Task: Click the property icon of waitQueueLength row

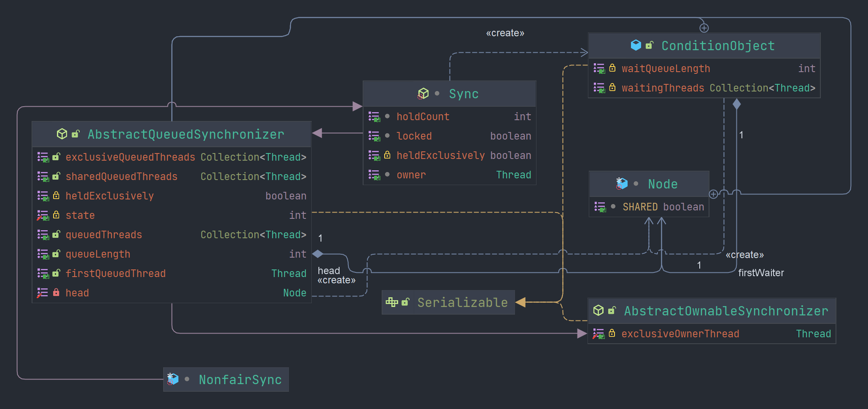Action: point(599,68)
